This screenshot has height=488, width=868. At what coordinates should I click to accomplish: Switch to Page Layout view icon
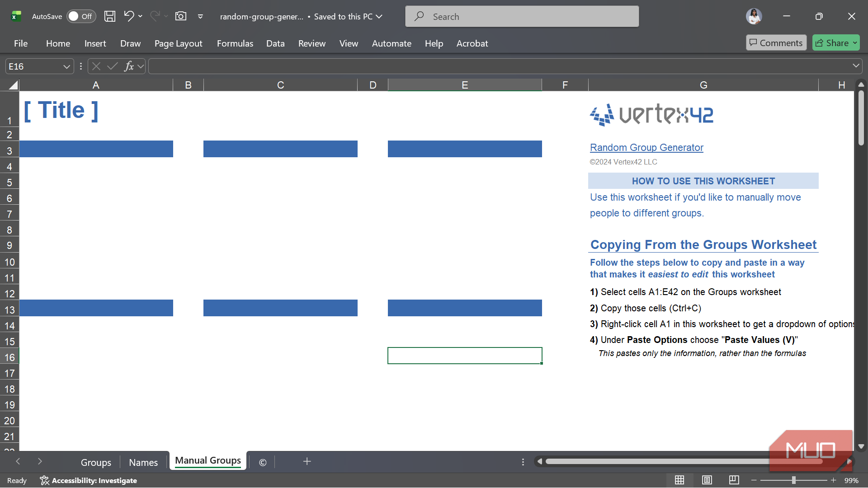tap(707, 480)
